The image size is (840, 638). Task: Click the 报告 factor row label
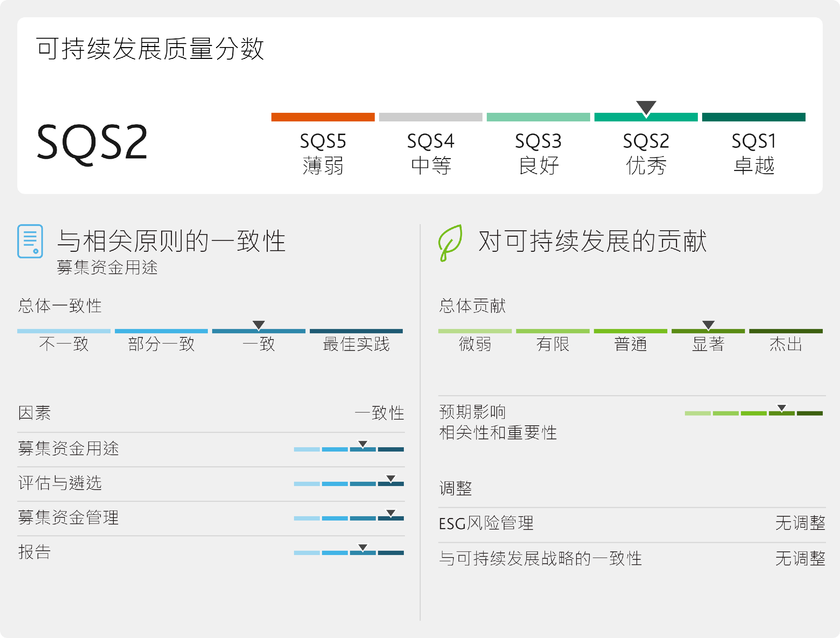34,552
